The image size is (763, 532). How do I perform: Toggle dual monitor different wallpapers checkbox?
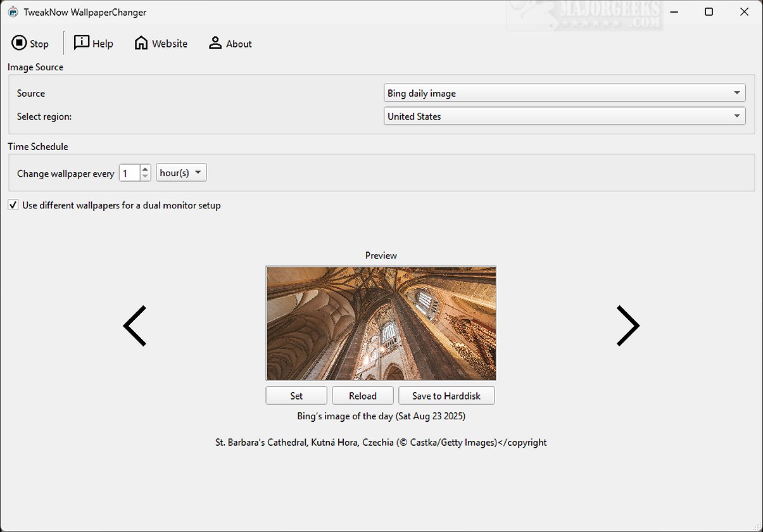[13, 205]
